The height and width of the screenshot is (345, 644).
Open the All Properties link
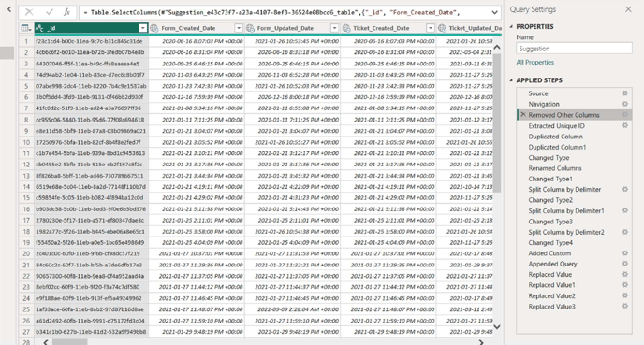(534, 63)
